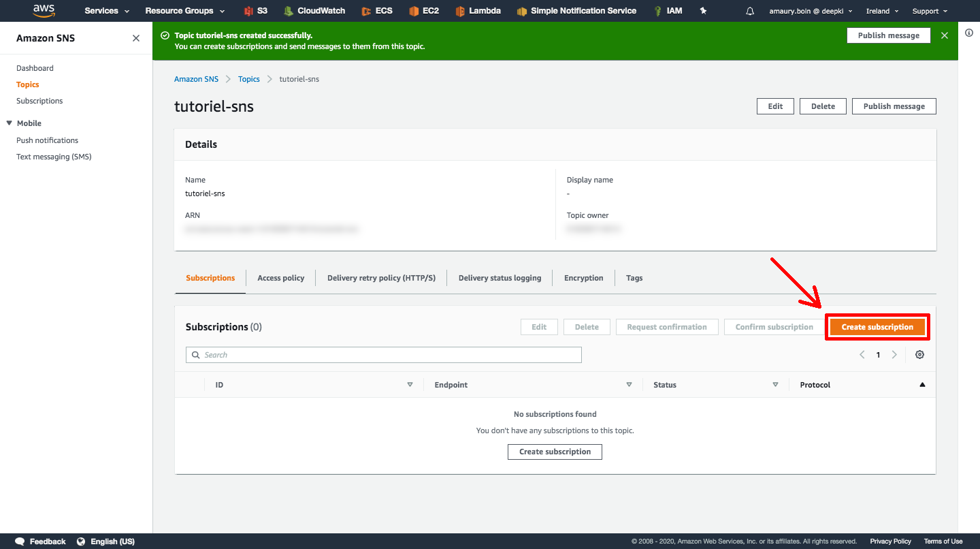This screenshot has width=980, height=549.
Task: Switch to the Access policy tab
Action: 281,278
